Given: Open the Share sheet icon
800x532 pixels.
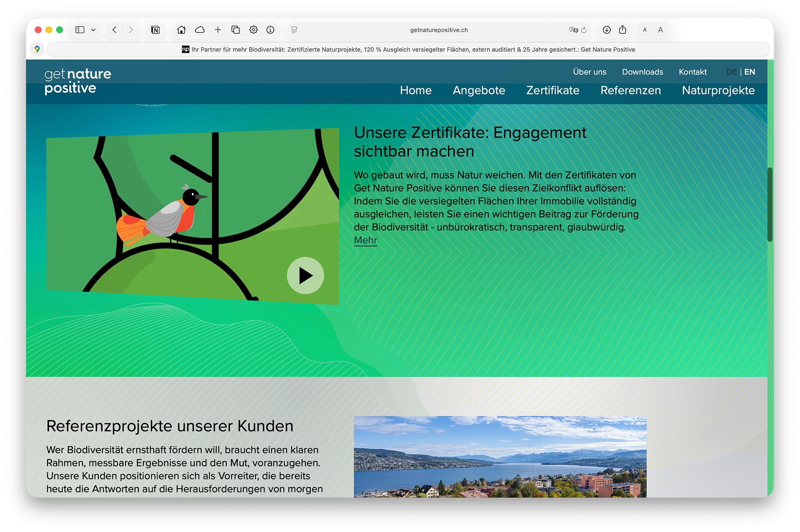Looking at the screenshot, I should pos(622,30).
